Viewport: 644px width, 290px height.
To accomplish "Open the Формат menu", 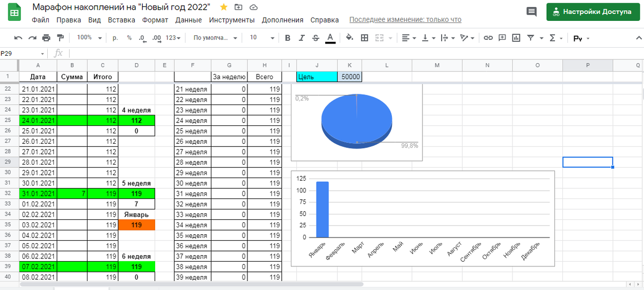I will pyautogui.click(x=155, y=20).
